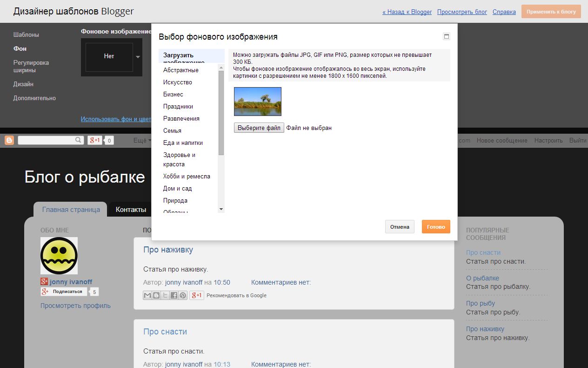Click the orange Blogger logo in navbar
Image resolution: width=588 pixels, height=368 pixels.
point(9,140)
